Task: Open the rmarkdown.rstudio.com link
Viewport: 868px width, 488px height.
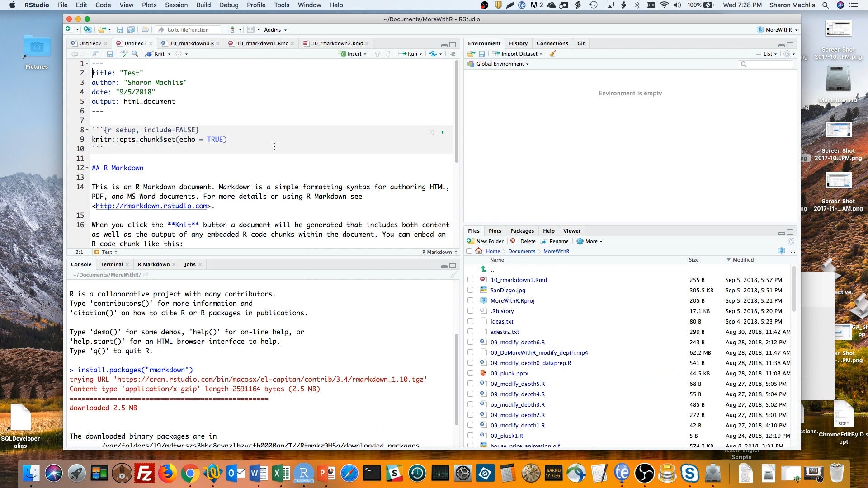Action: click(151, 206)
